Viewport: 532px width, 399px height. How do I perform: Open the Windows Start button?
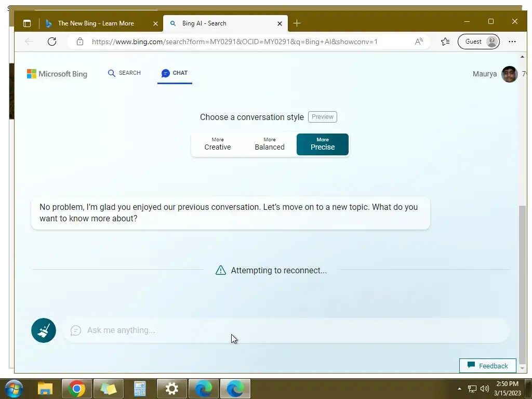pyautogui.click(x=14, y=389)
